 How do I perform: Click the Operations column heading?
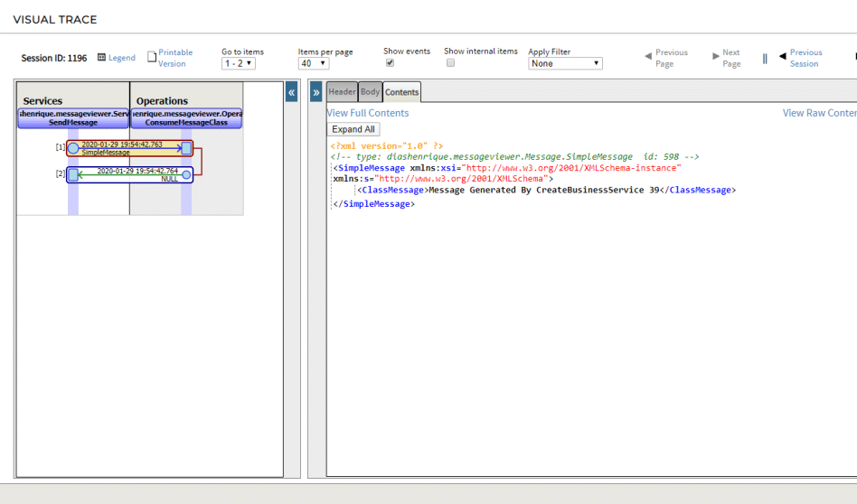point(162,101)
